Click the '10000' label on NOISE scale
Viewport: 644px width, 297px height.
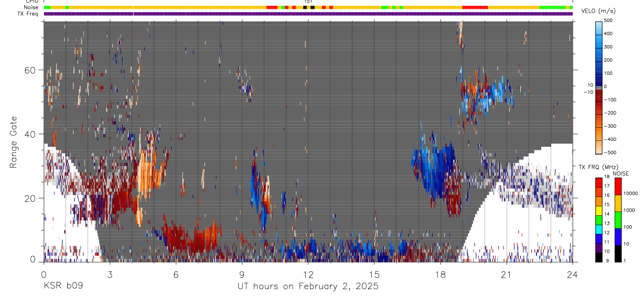tap(630, 194)
